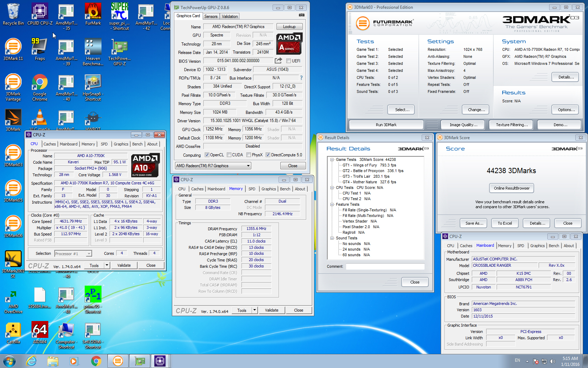This screenshot has height=368, width=588.
Task: Launch VLC media player desktop icon
Action: (40, 120)
